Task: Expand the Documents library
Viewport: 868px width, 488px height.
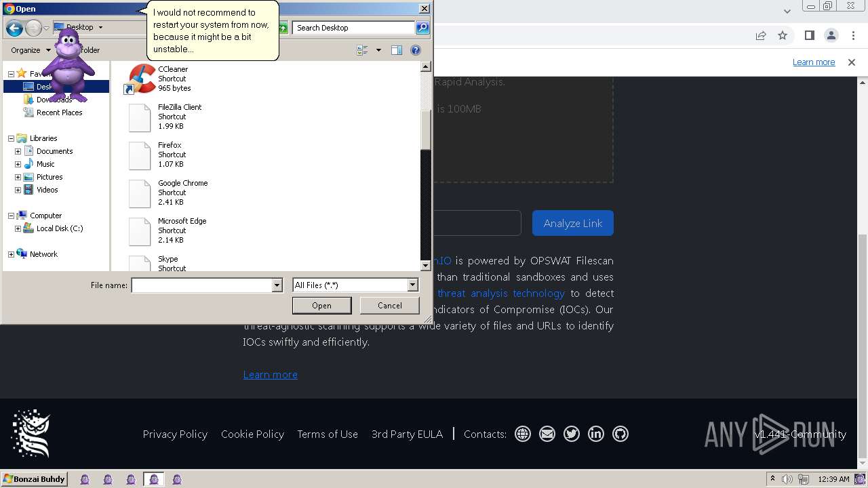Action: click(x=18, y=151)
